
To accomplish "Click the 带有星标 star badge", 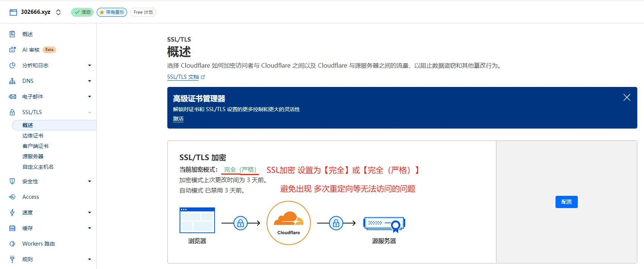I will point(112,12).
